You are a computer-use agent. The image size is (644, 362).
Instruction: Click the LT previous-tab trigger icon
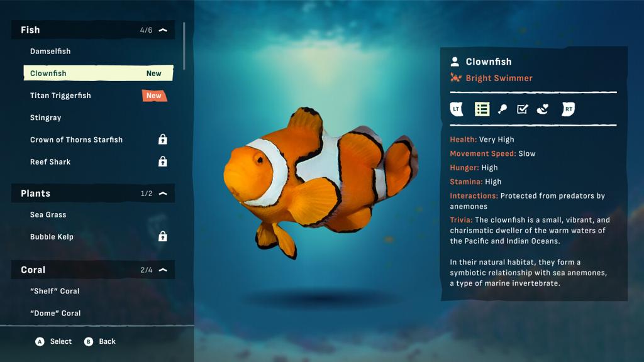pyautogui.click(x=457, y=109)
